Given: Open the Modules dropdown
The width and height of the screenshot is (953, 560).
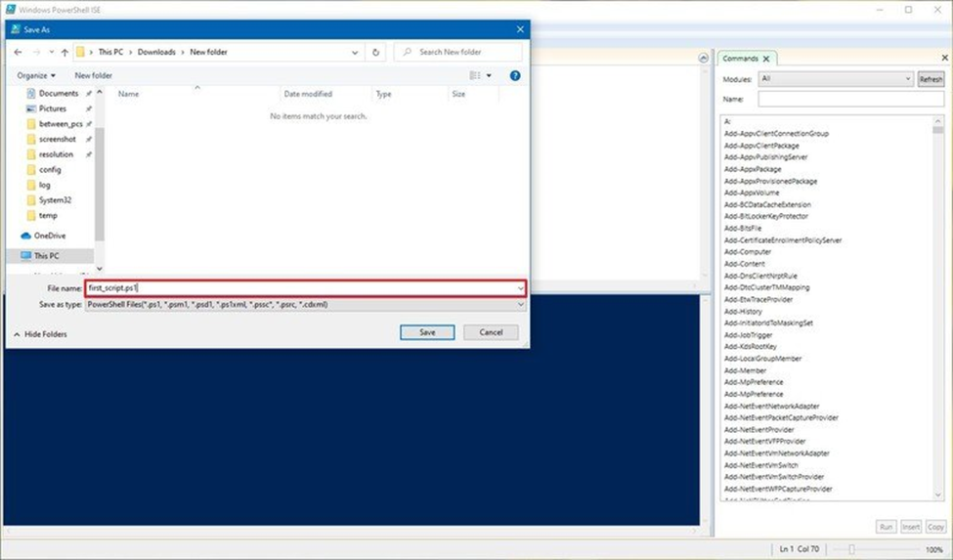Looking at the screenshot, I should point(836,79).
